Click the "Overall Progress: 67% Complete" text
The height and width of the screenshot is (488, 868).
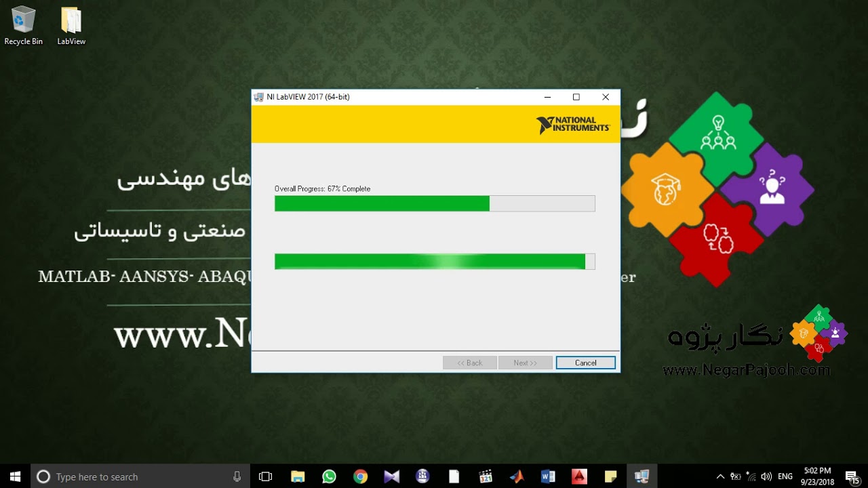coord(322,188)
